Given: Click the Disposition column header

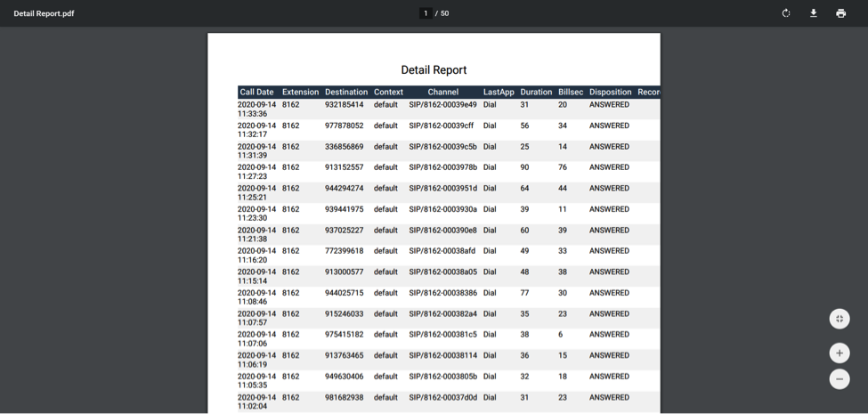Looking at the screenshot, I should pos(610,92).
